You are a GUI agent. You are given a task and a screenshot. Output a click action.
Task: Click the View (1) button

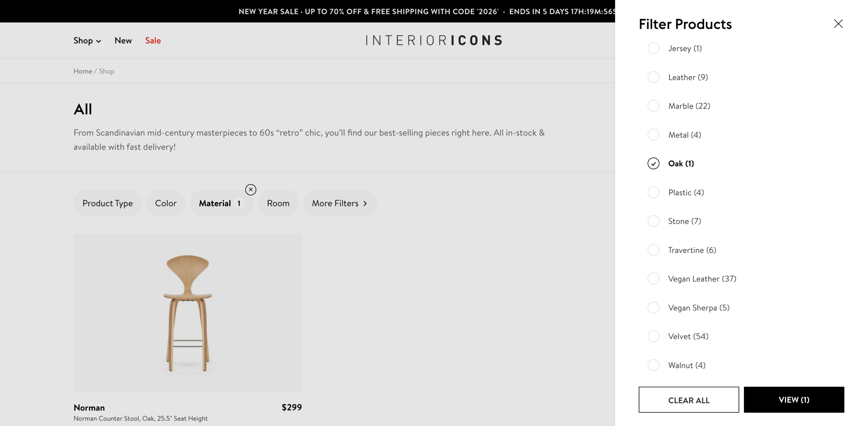click(x=794, y=400)
